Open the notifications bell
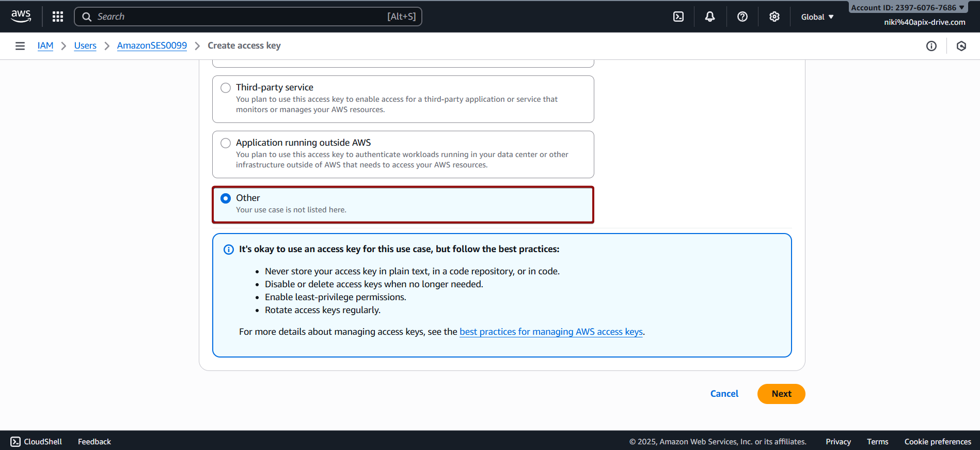 [x=710, y=17]
